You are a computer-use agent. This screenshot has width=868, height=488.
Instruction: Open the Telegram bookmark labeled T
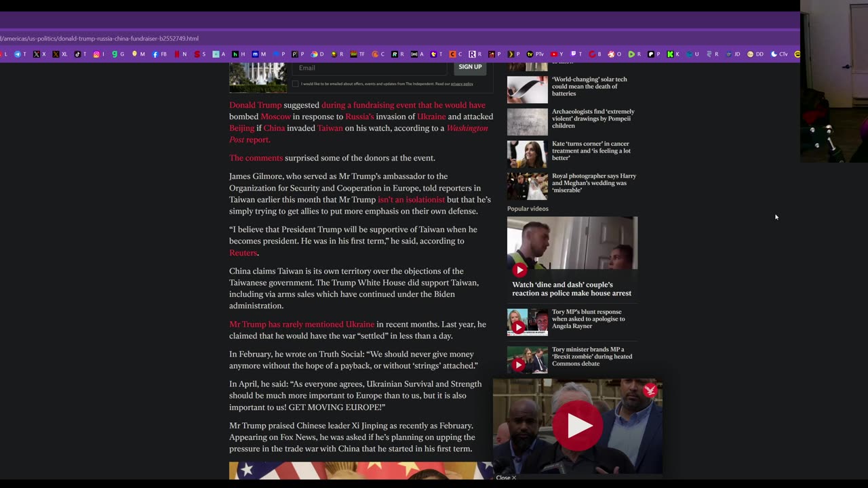click(21, 54)
